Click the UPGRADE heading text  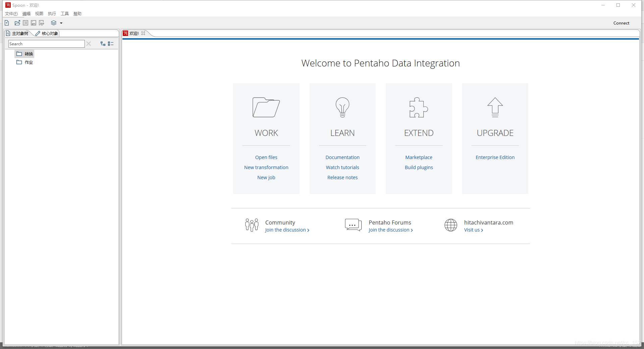[x=495, y=133]
